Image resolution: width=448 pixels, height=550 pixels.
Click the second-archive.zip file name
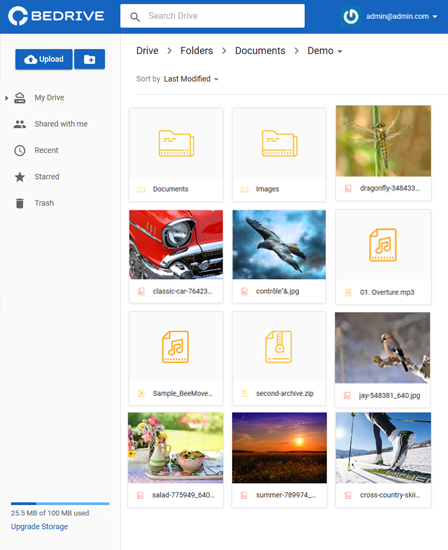click(285, 393)
